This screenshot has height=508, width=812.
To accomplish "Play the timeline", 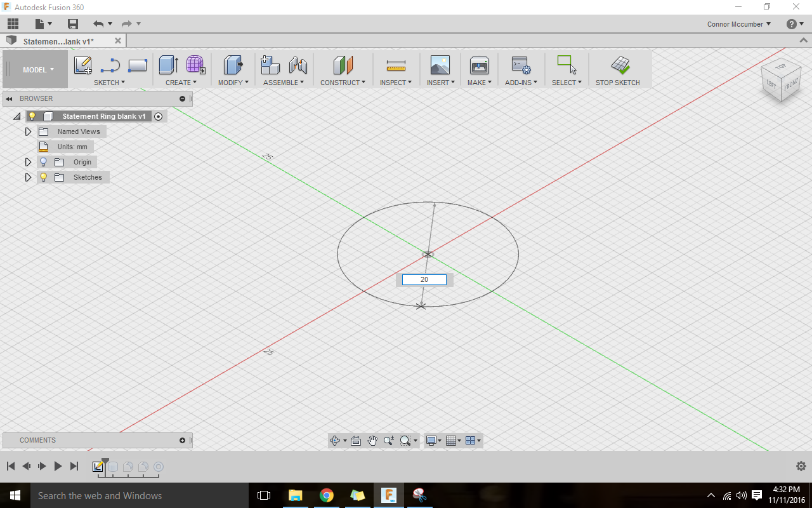I will pyautogui.click(x=58, y=466).
